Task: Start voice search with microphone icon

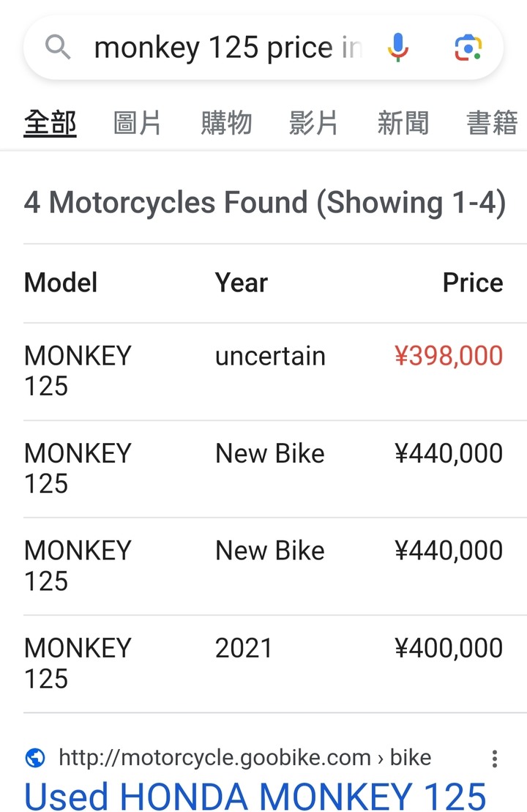Action: (398, 47)
